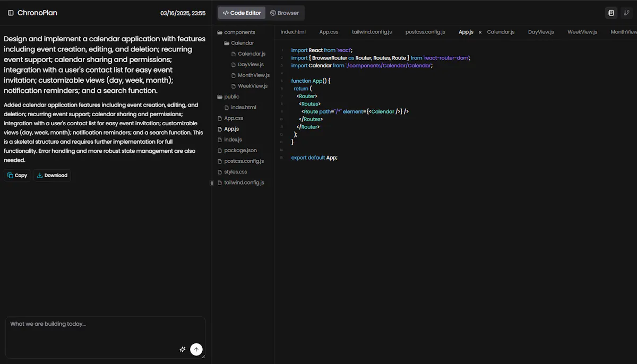Switch to the DayView.js editor tab
The width and height of the screenshot is (637, 364).
click(x=541, y=32)
